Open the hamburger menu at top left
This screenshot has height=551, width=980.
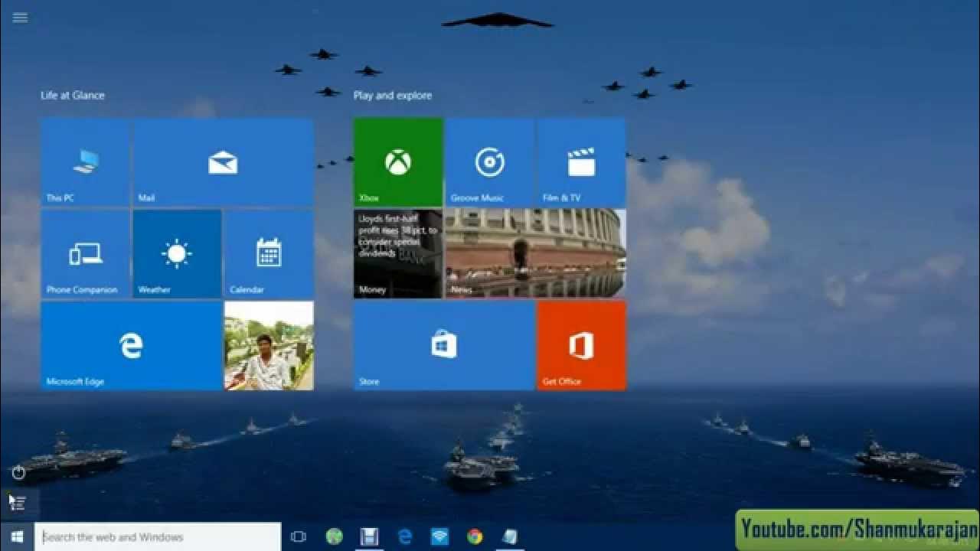point(20,18)
